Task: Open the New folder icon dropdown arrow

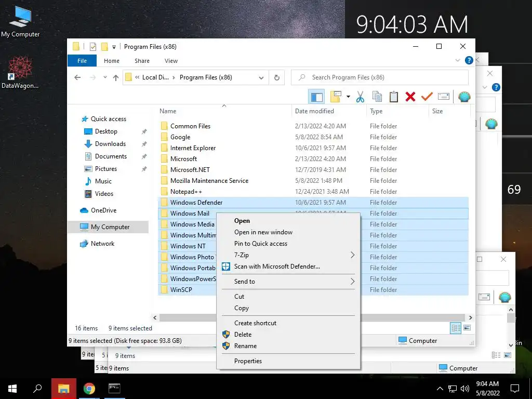Action: [348, 97]
